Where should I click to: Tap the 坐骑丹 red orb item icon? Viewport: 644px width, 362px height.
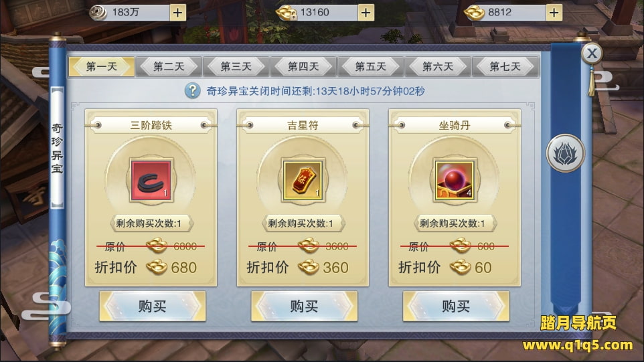pyautogui.click(x=455, y=181)
